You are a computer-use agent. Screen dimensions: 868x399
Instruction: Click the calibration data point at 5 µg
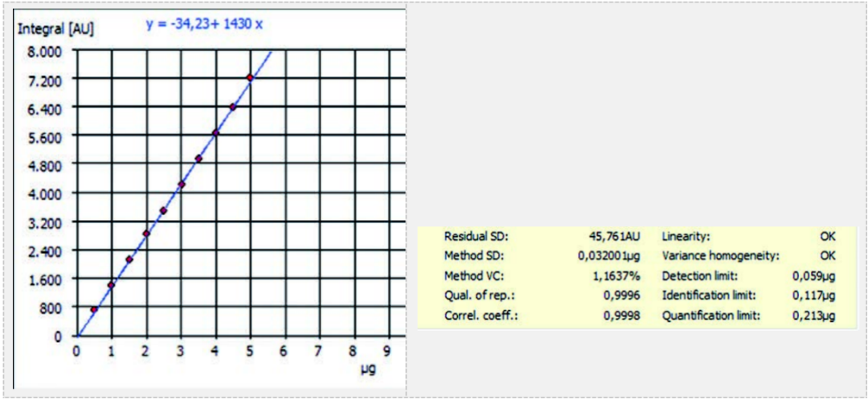(x=250, y=78)
